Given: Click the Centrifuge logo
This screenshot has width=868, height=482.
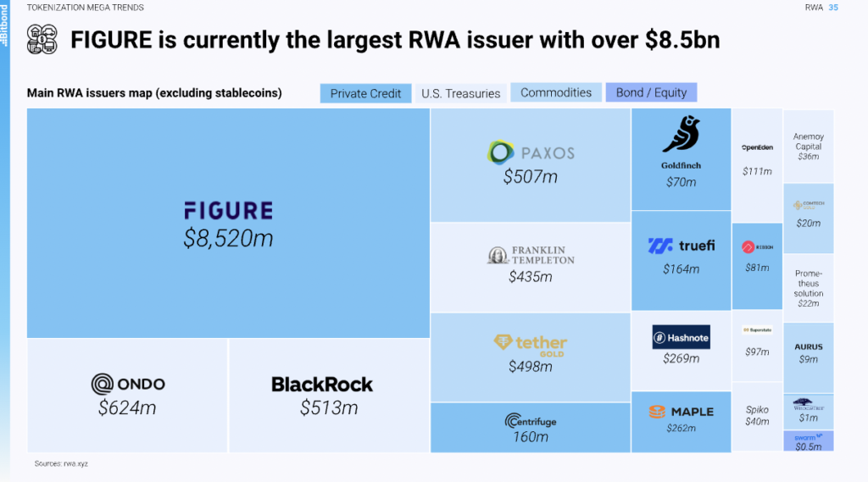Looking at the screenshot, I should coord(531,421).
